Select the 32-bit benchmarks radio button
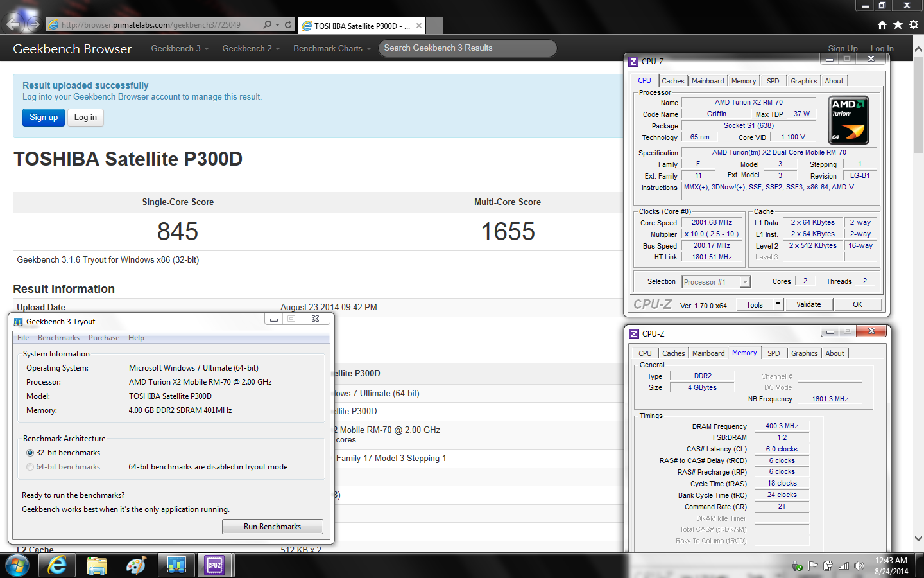 pos(30,453)
